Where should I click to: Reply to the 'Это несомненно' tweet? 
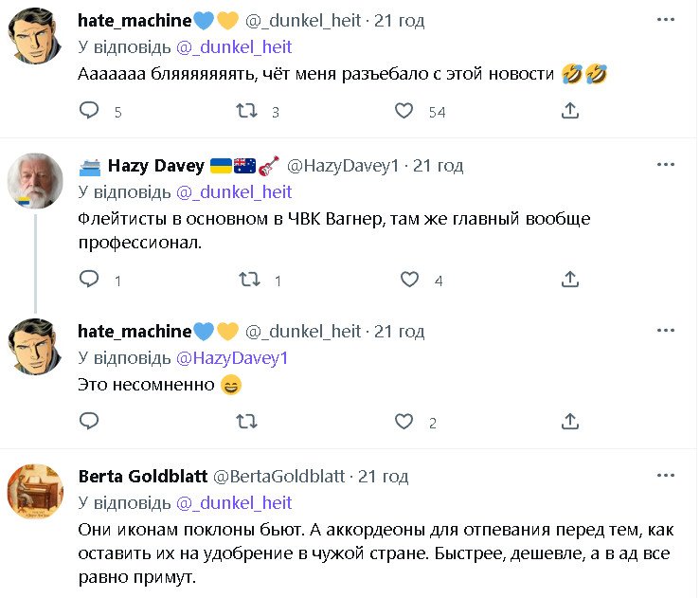(89, 422)
